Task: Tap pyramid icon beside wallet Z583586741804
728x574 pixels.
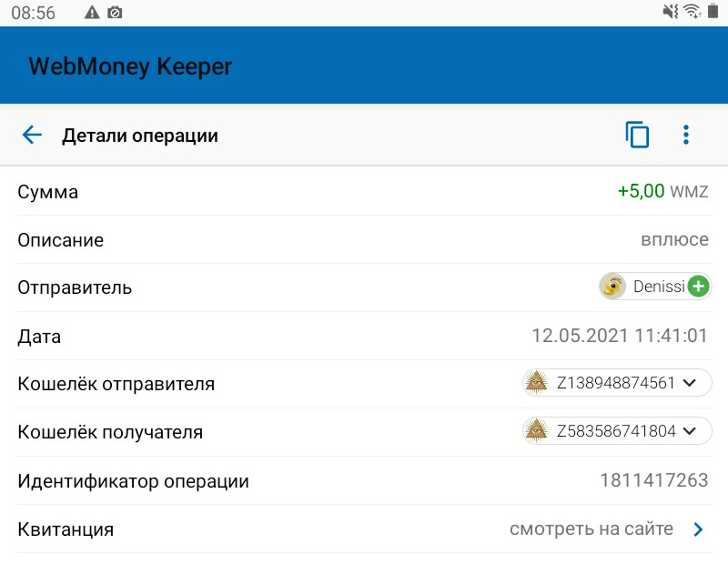Action: [x=536, y=431]
